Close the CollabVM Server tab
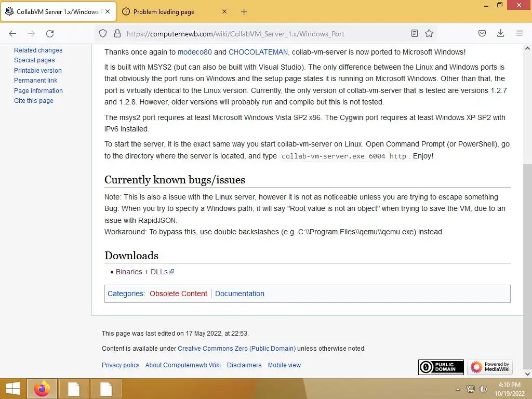 (x=108, y=11)
